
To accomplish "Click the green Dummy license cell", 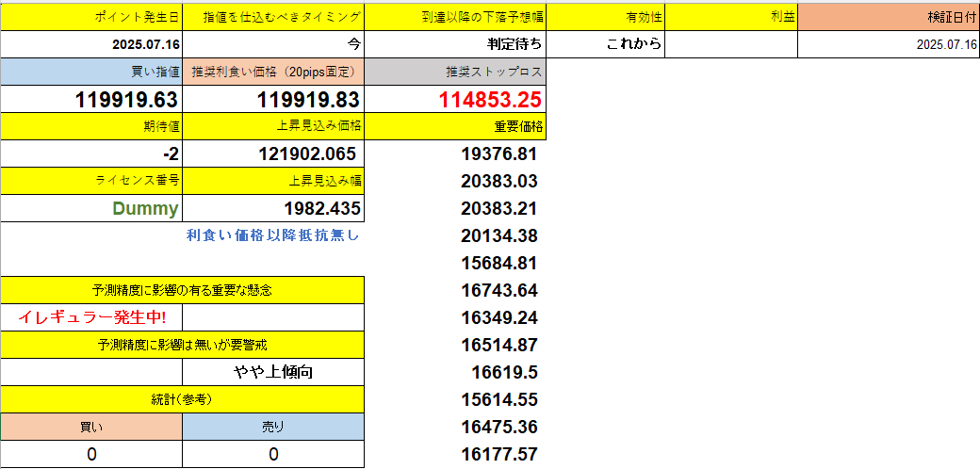I will (x=91, y=208).
